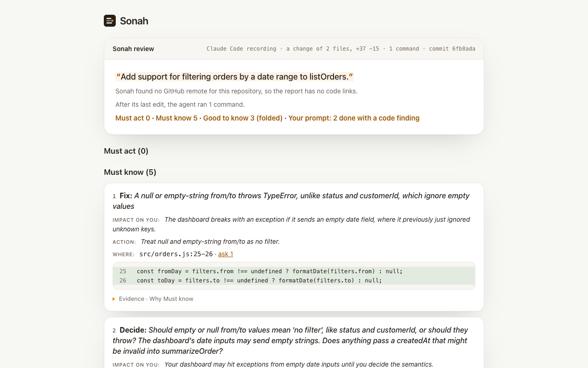588x368 pixels.
Task: Click the src/orders.js:25–26 location text
Action: coord(176,254)
